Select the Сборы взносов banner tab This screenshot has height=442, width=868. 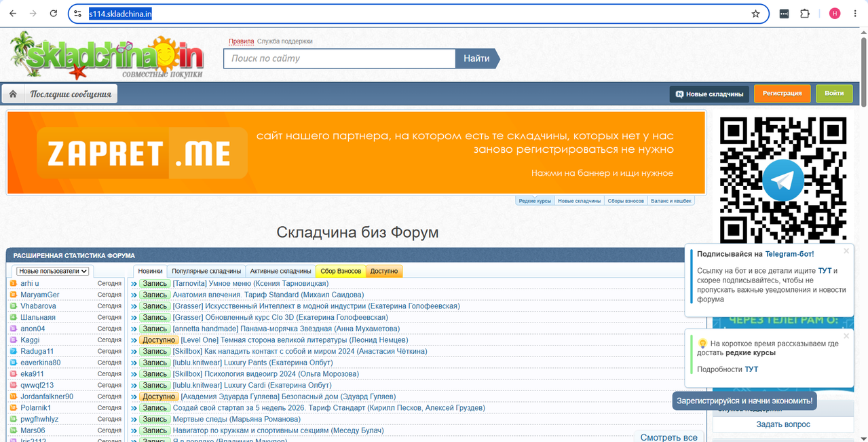(626, 201)
